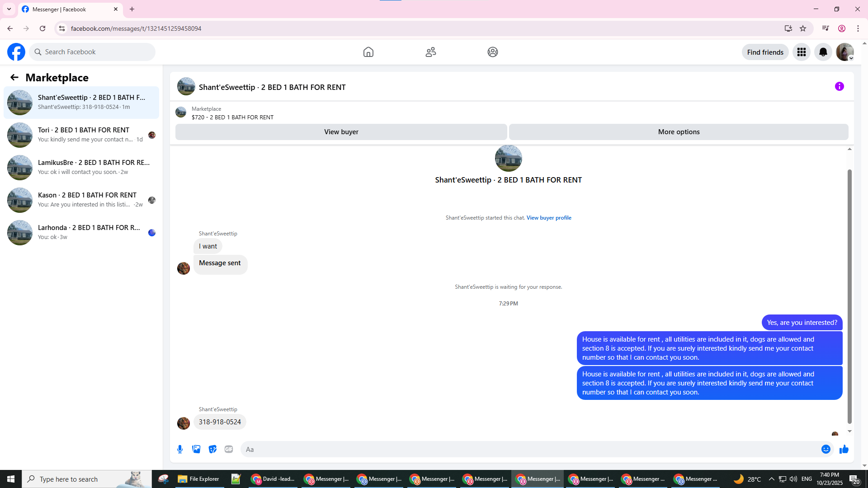Image resolution: width=868 pixels, height=488 pixels.
Task: Show hidden system tray icons
Action: click(x=771, y=479)
